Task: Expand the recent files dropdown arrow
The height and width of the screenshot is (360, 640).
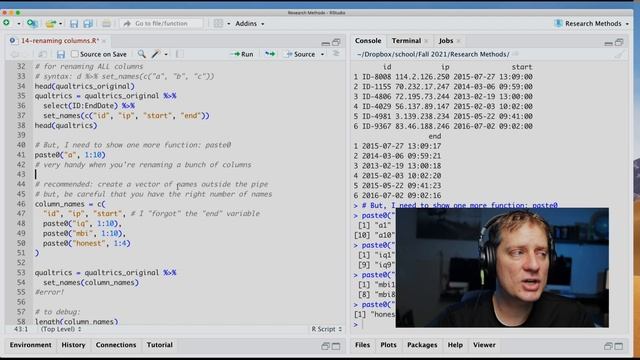Action: [x=60, y=24]
